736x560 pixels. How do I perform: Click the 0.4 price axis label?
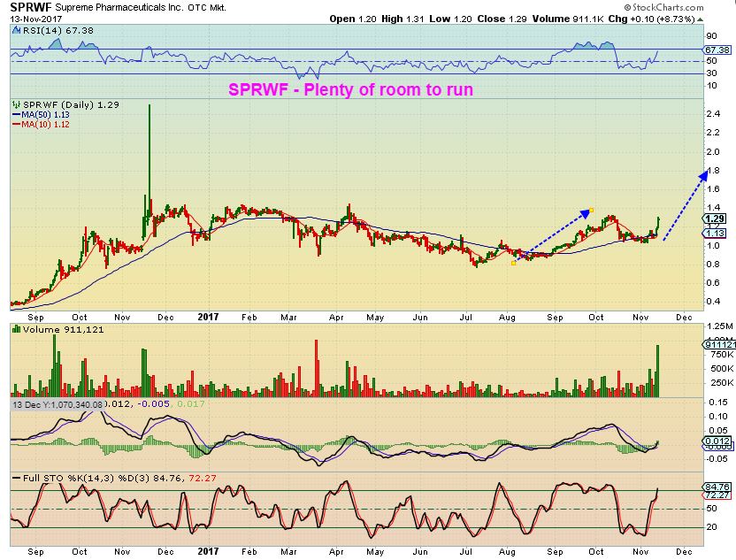click(x=712, y=301)
